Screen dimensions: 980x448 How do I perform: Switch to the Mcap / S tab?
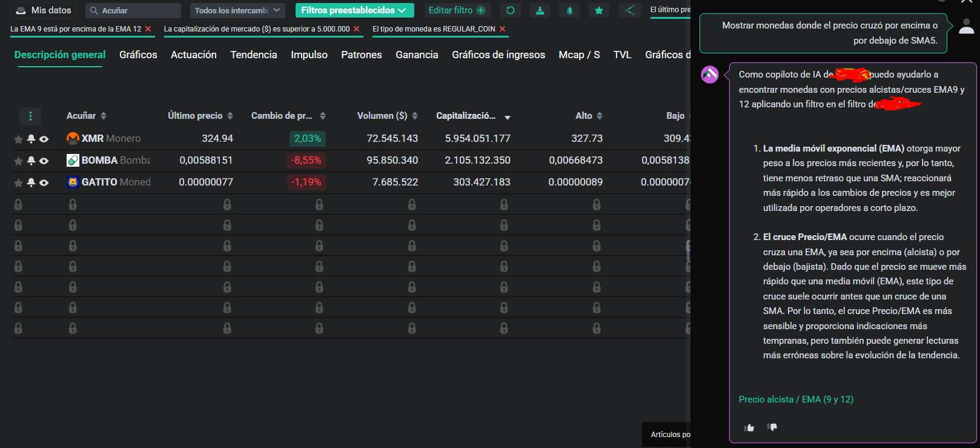pyautogui.click(x=579, y=55)
